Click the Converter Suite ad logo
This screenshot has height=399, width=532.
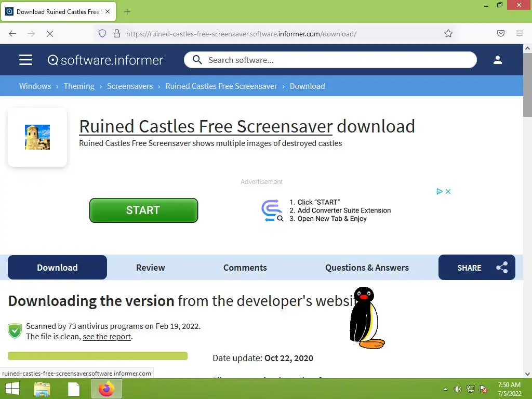(272, 210)
